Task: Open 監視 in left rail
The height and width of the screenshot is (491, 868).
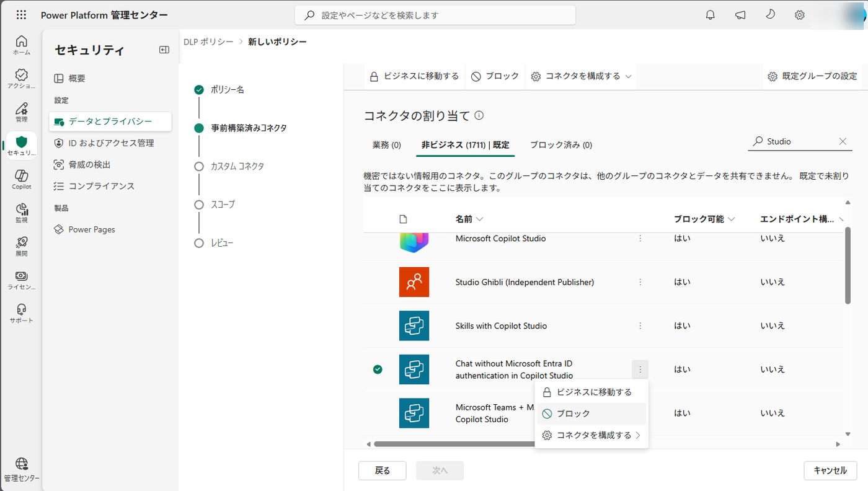Action: (21, 213)
